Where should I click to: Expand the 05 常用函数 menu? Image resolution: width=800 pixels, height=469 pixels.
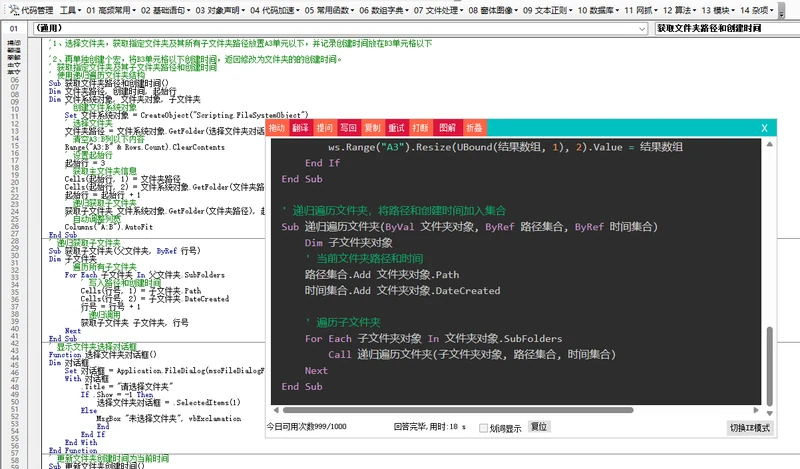point(329,10)
